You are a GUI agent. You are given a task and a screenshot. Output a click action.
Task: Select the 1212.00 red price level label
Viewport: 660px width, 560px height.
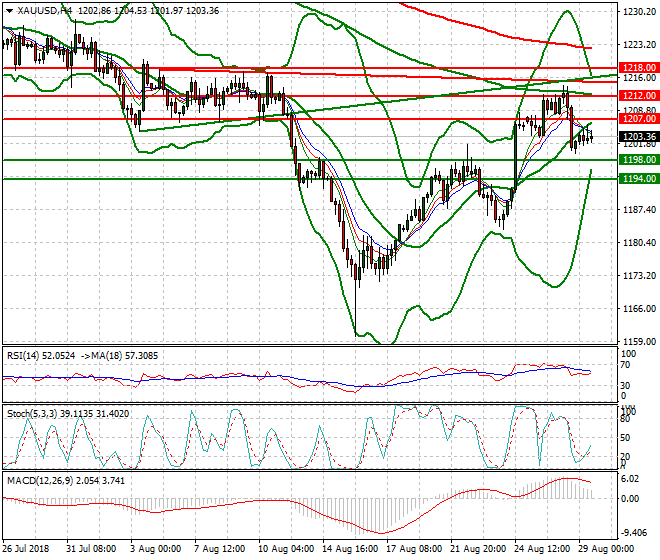pyautogui.click(x=639, y=96)
